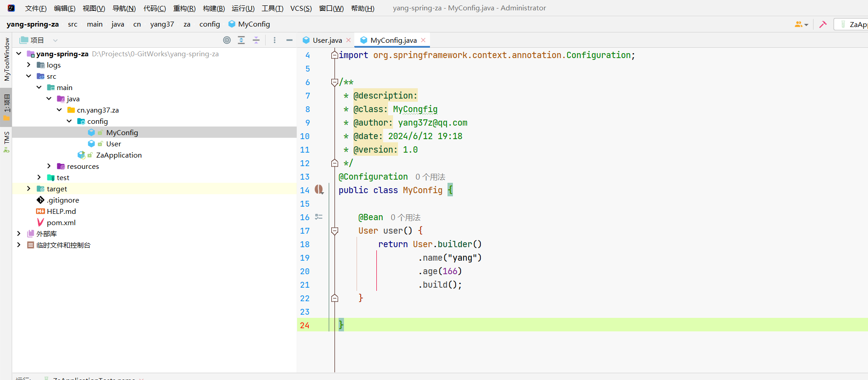Select the HELP.md file
The image size is (868, 380).
click(x=61, y=211)
